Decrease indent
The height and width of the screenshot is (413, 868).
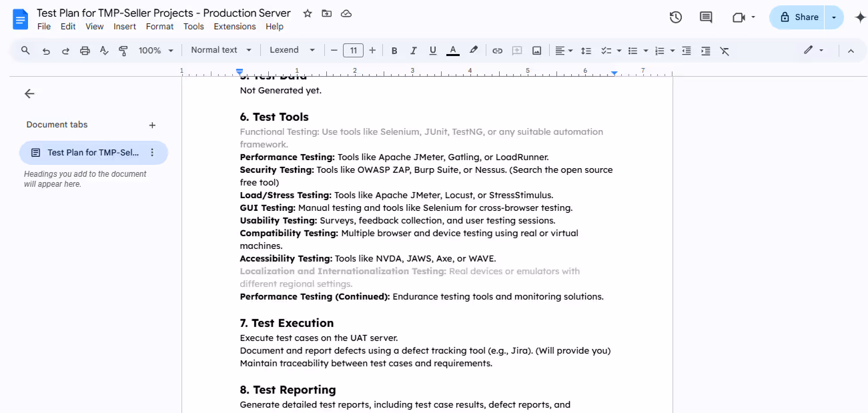(x=686, y=50)
